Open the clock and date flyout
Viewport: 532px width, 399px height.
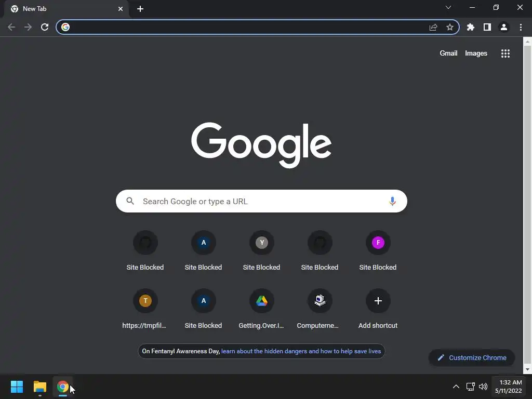click(x=508, y=387)
